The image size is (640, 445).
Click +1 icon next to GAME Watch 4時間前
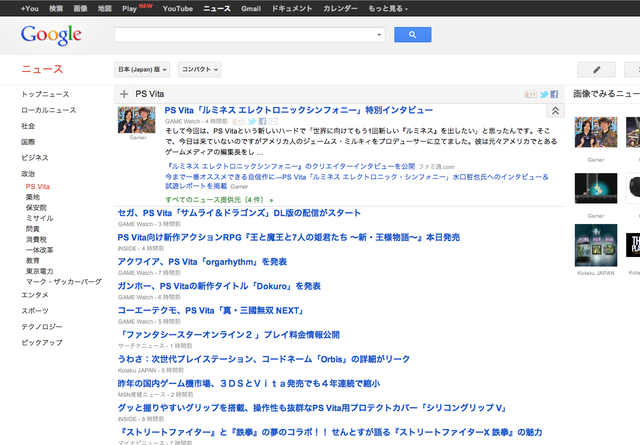point(238,121)
